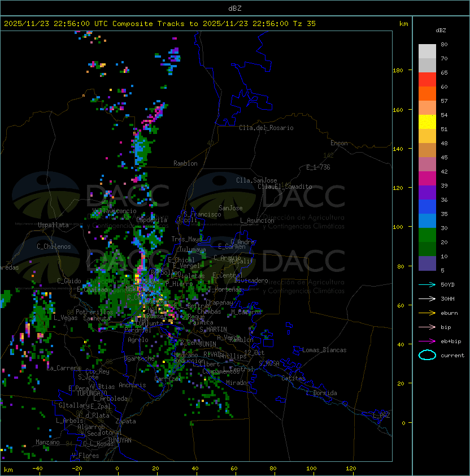
Task: Click the '30HM' legend label
Action: click(x=447, y=298)
